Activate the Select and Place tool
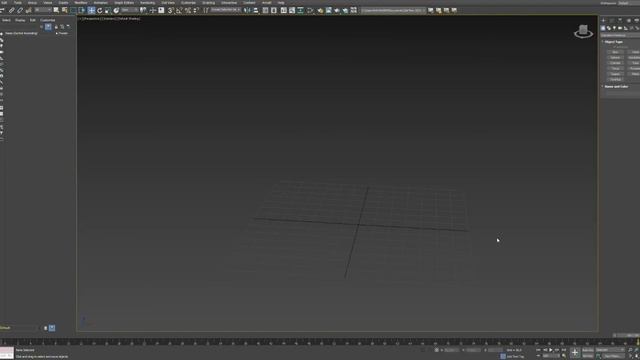The width and height of the screenshot is (640, 360). point(116,10)
